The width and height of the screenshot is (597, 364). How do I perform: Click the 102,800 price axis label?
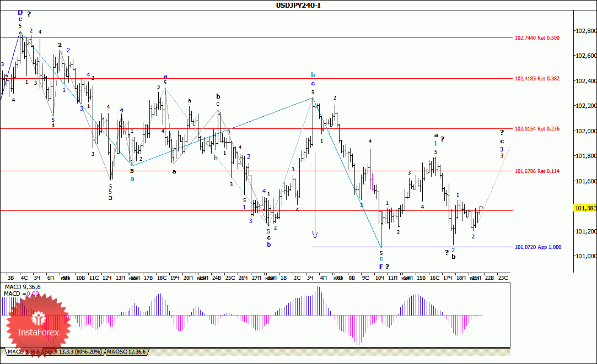click(585, 31)
